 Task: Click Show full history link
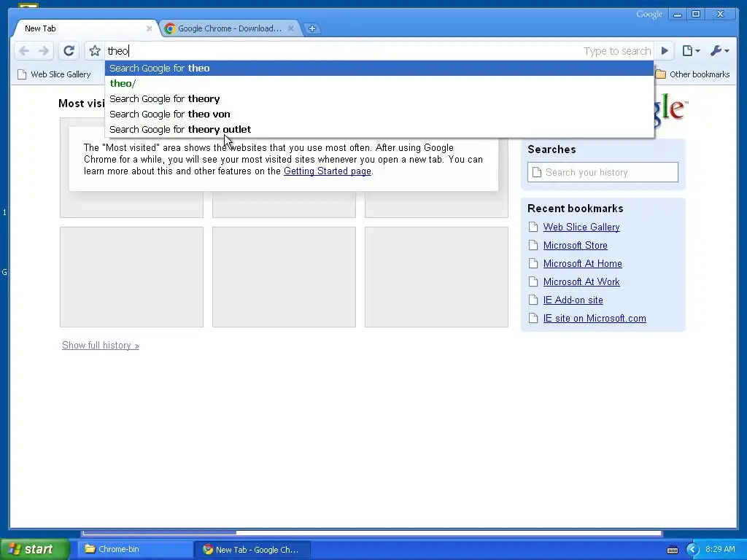(101, 345)
